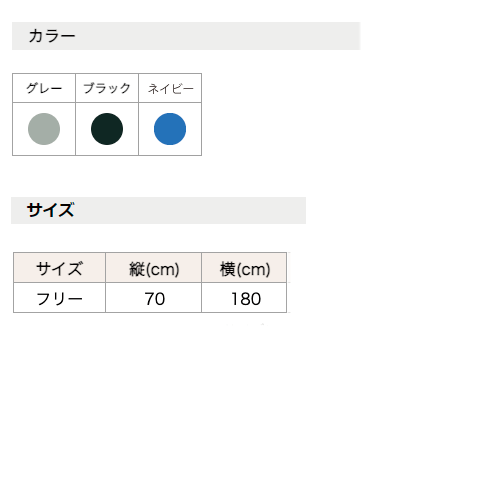The height and width of the screenshot is (500, 500).
Task: Select the black color circle
Action: 107,129
